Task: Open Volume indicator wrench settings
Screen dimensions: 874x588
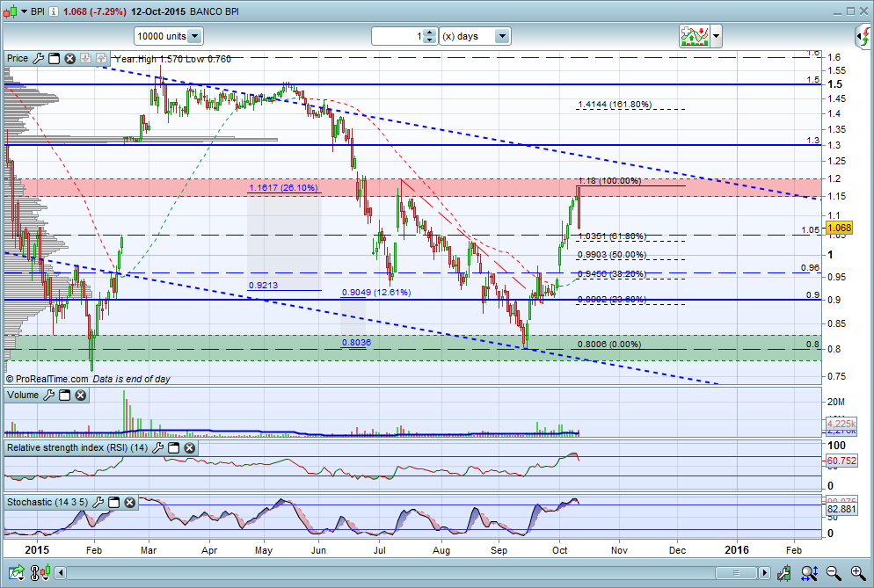Action: pos(49,396)
